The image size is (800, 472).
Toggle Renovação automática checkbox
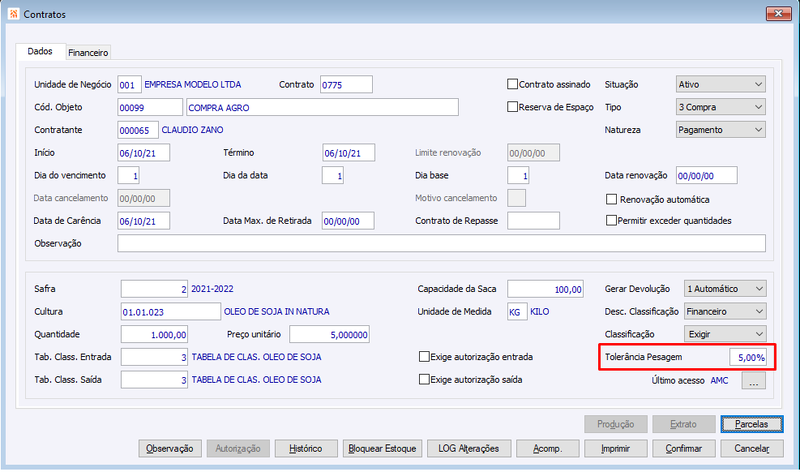[x=611, y=199]
